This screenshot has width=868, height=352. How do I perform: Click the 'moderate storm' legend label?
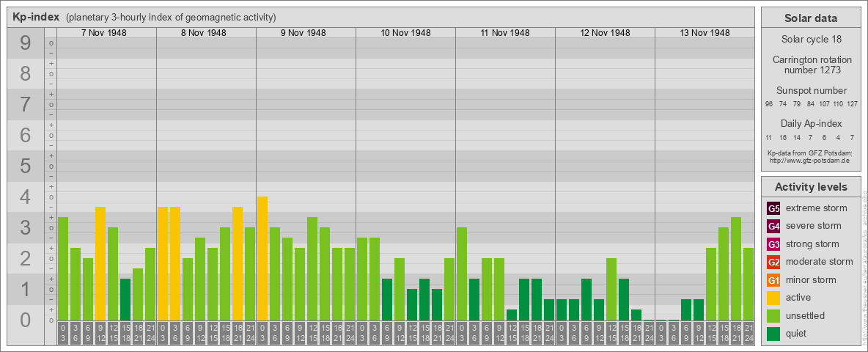(x=820, y=262)
